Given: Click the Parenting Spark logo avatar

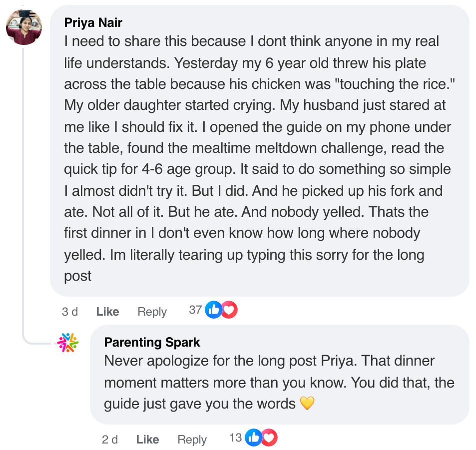Looking at the screenshot, I should (68, 343).
